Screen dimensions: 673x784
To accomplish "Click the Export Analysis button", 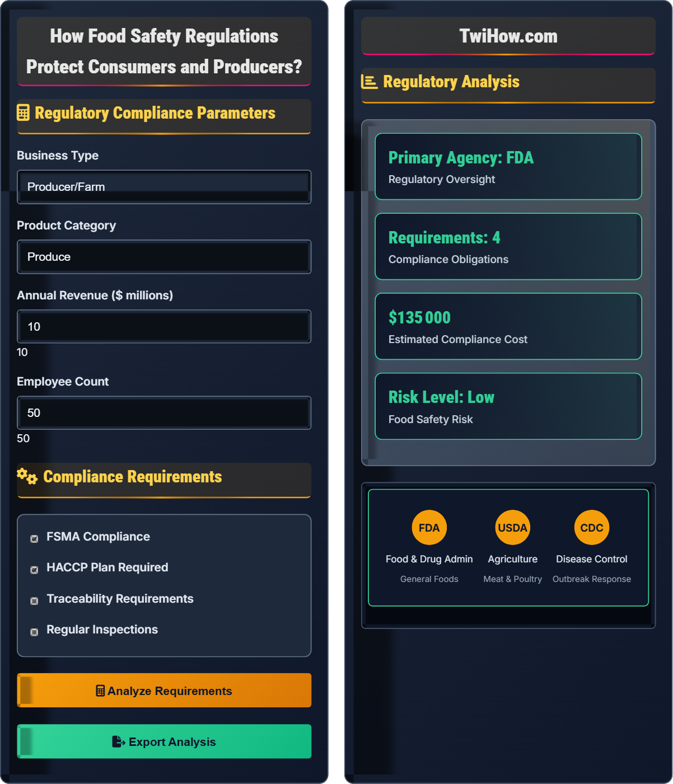I will coord(164,741).
